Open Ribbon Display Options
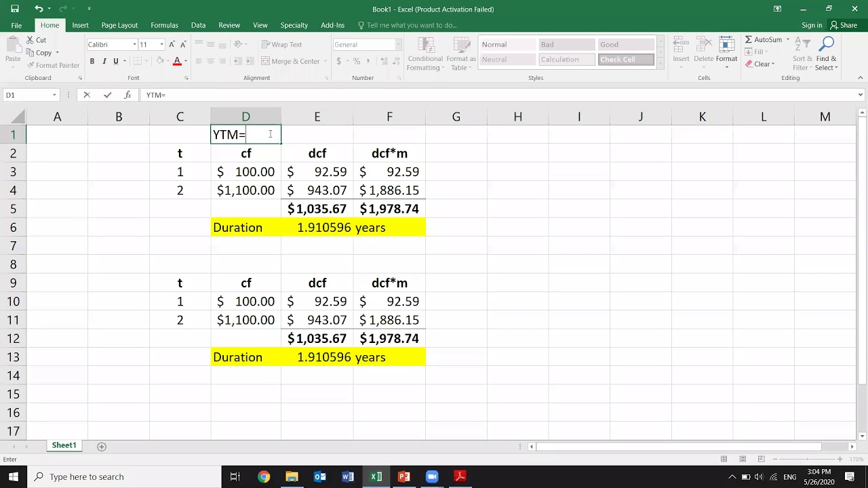The height and width of the screenshot is (488, 868). [777, 9]
